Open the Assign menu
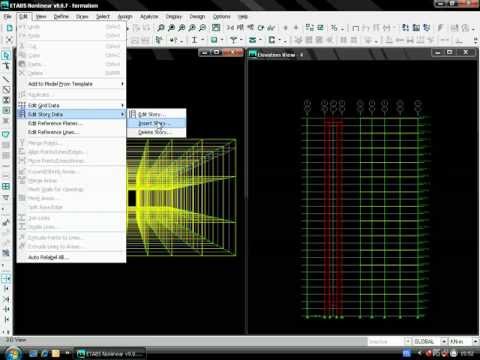Viewport: 480px width, 360px height. click(x=125, y=16)
